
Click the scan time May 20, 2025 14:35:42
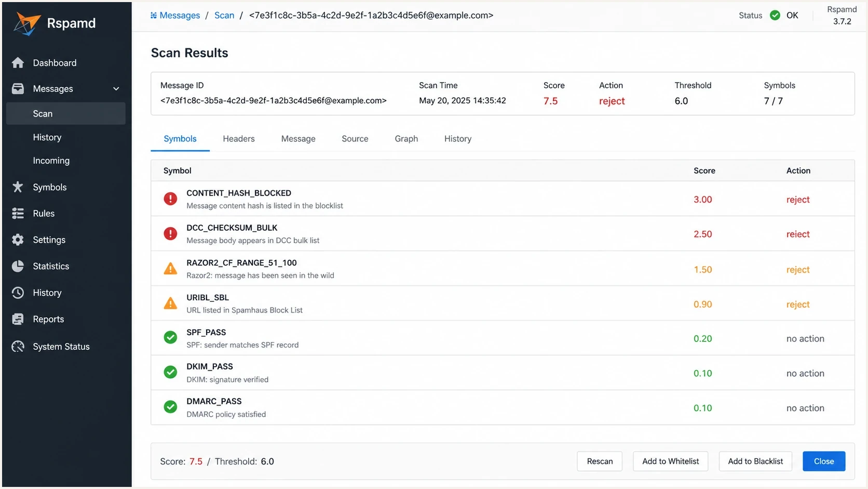coord(463,101)
